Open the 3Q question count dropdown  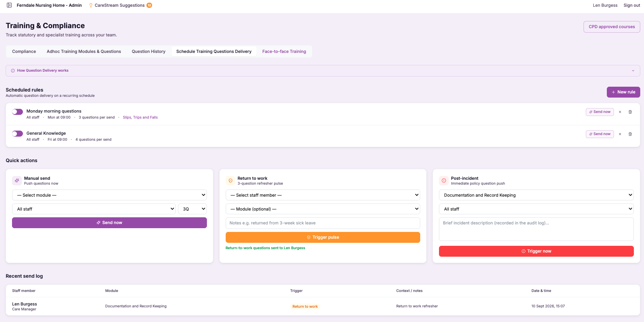click(192, 209)
